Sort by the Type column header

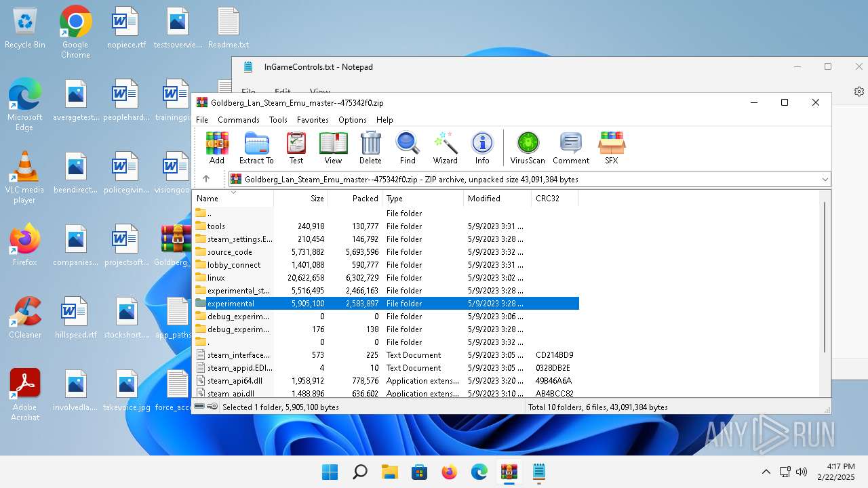tap(423, 199)
